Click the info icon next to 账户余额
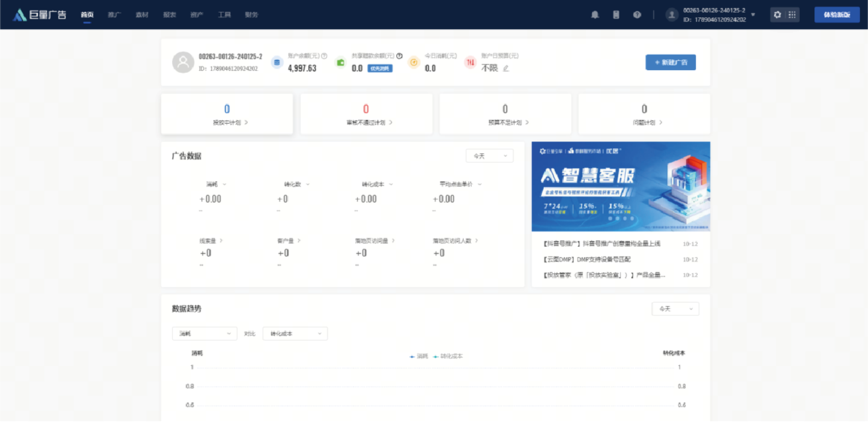The image size is (868, 422). pyautogui.click(x=324, y=56)
